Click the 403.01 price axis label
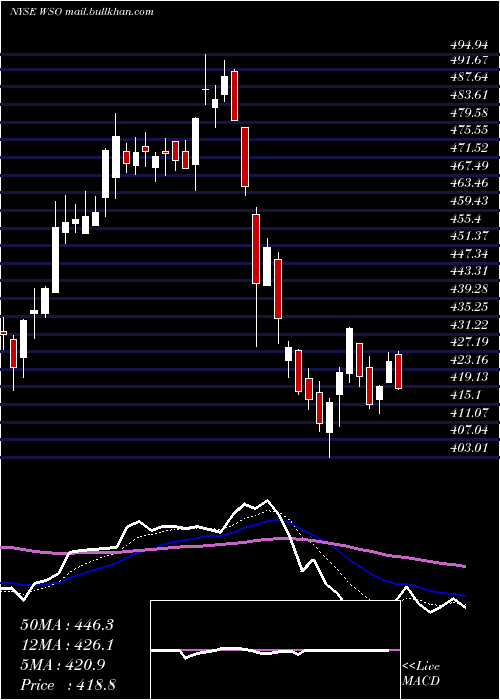The height and width of the screenshot is (700, 500). 468,448
